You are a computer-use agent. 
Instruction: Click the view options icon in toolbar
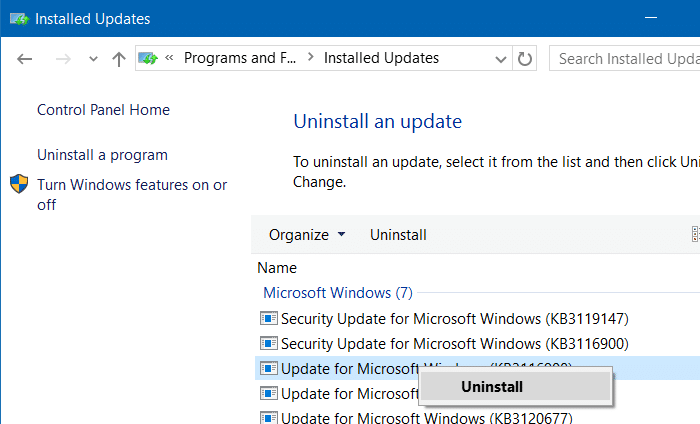(x=695, y=234)
